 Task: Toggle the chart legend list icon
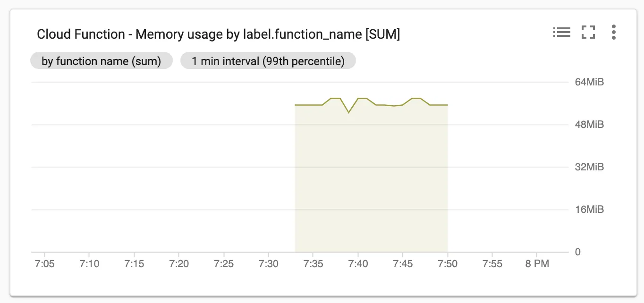tap(562, 32)
